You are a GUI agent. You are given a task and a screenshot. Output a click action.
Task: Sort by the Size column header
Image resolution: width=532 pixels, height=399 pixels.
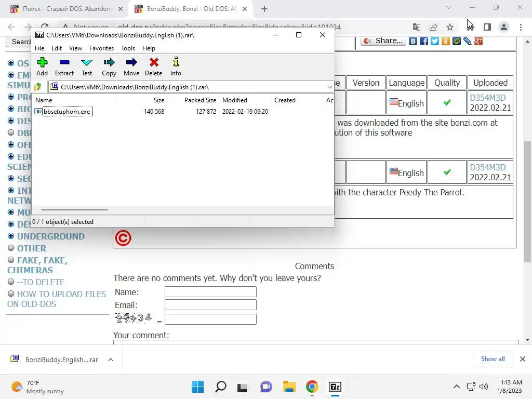(x=141, y=100)
